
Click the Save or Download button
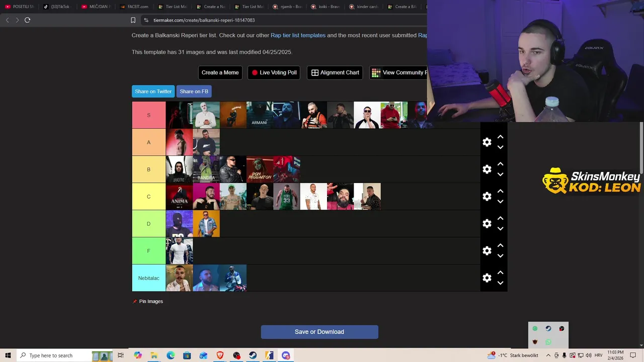(319, 332)
